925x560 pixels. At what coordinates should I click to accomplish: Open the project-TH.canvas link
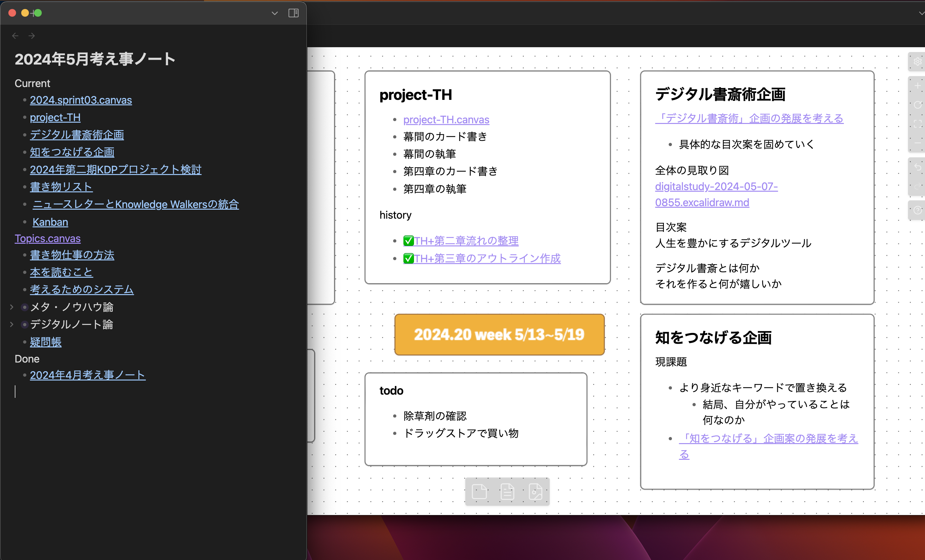(446, 119)
